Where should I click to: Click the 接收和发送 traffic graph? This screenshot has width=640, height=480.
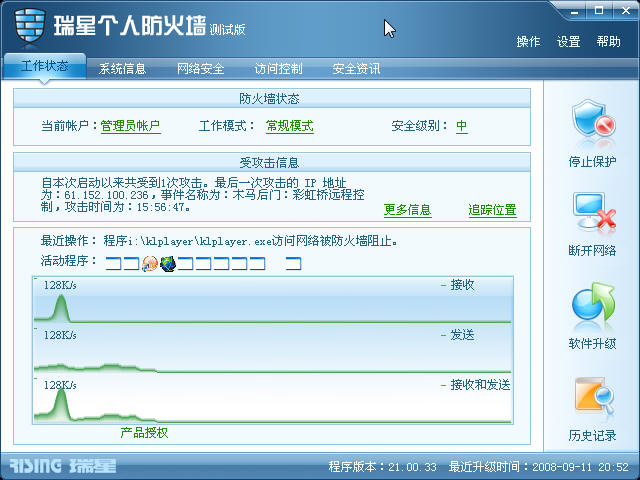tap(273, 400)
